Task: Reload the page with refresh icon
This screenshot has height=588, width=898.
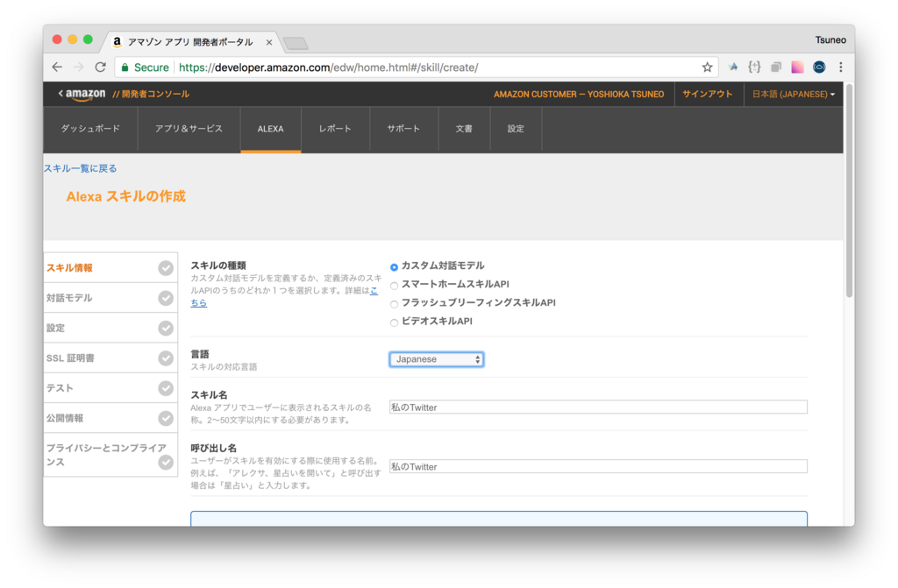Action: tap(100, 67)
